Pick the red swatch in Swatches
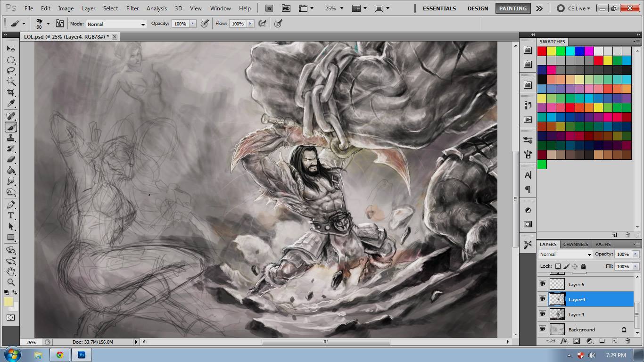 542,51
